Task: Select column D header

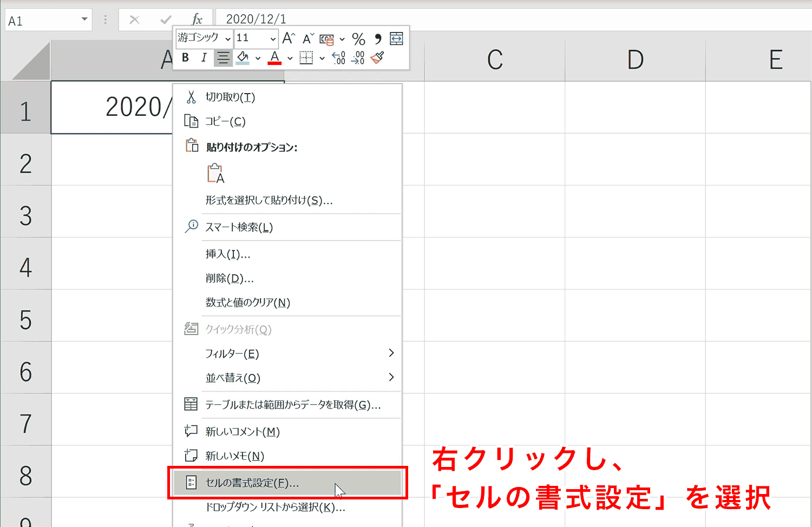Action: pos(636,60)
